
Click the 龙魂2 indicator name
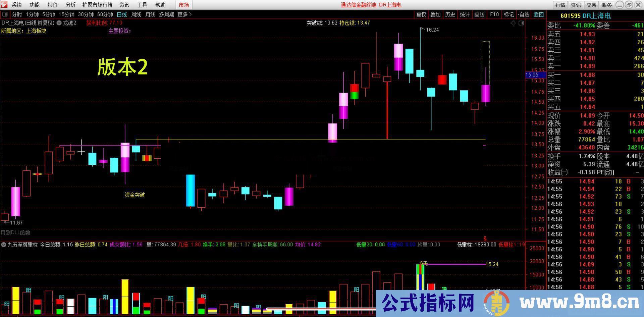pos(70,23)
